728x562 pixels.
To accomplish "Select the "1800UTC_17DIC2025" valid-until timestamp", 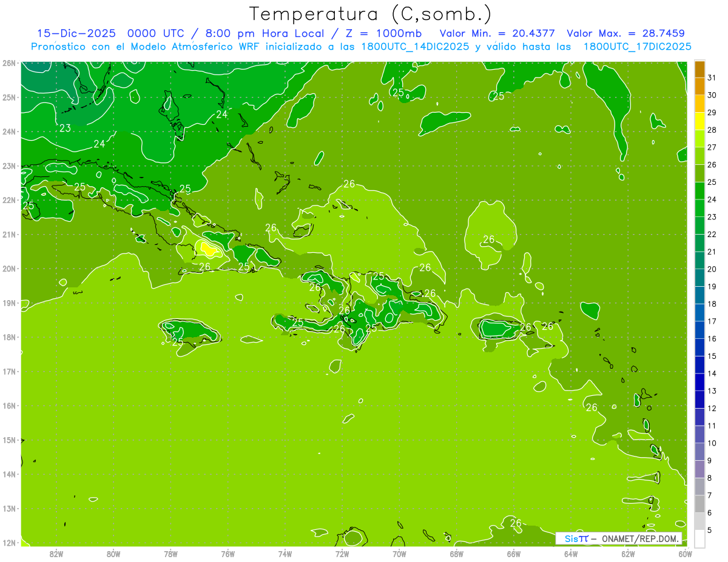I will [637, 47].
